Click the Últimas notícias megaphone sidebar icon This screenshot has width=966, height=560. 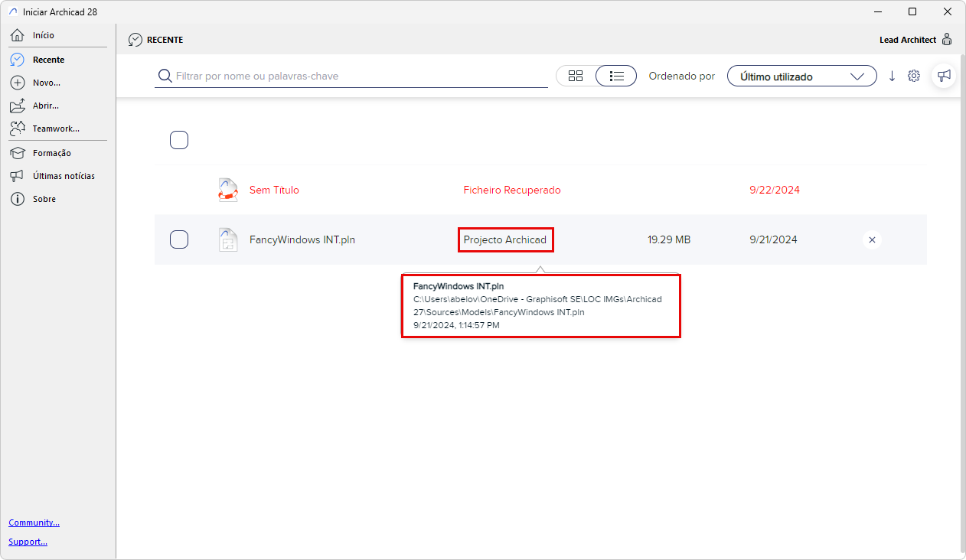click(18, 176)
